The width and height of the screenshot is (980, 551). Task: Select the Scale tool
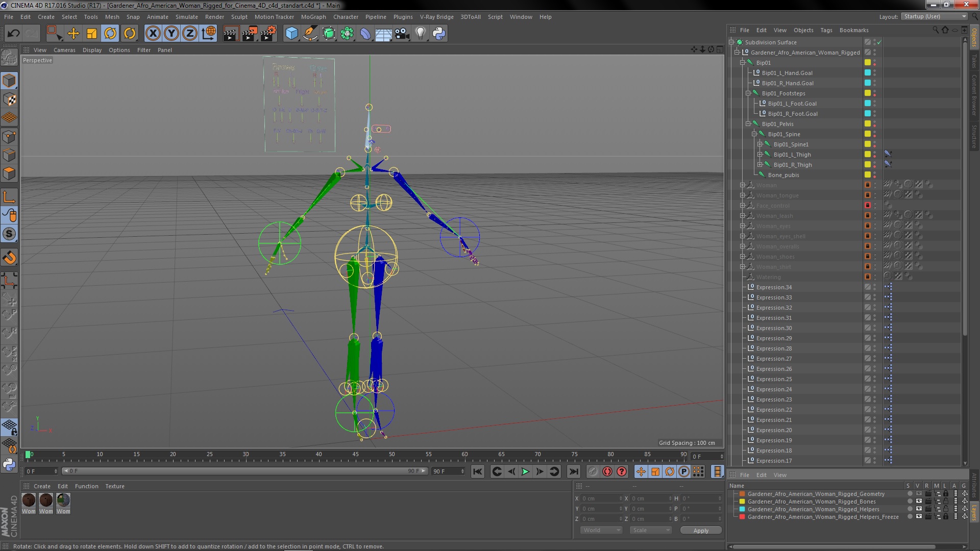tap(92, 34)
